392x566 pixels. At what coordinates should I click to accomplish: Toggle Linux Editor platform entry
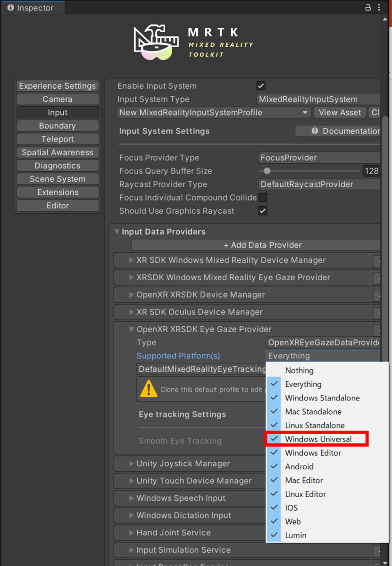coord(327,494)
